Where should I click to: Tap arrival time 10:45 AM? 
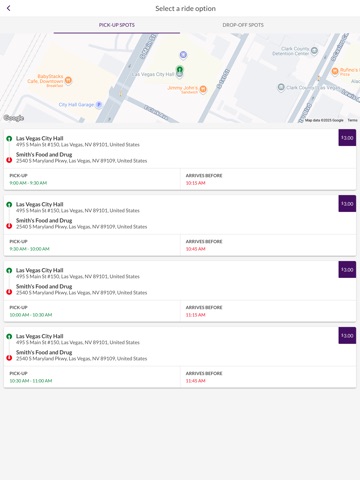(195, 249)
